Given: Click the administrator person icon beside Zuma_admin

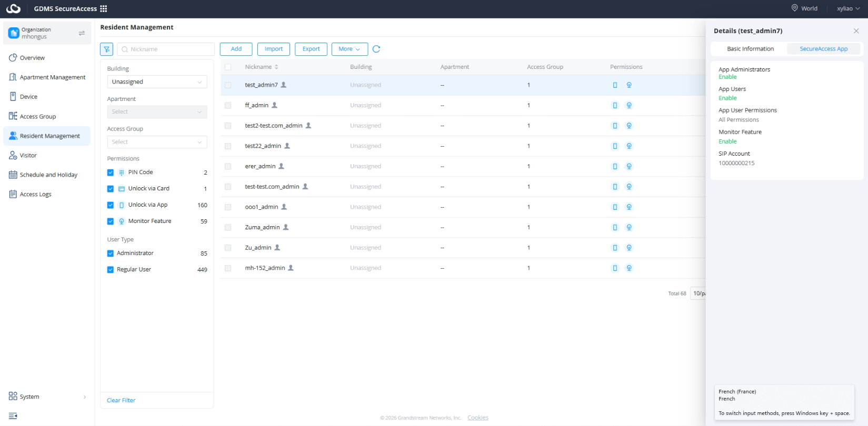Looking at the screenshot, I should [x=286, y=227].
